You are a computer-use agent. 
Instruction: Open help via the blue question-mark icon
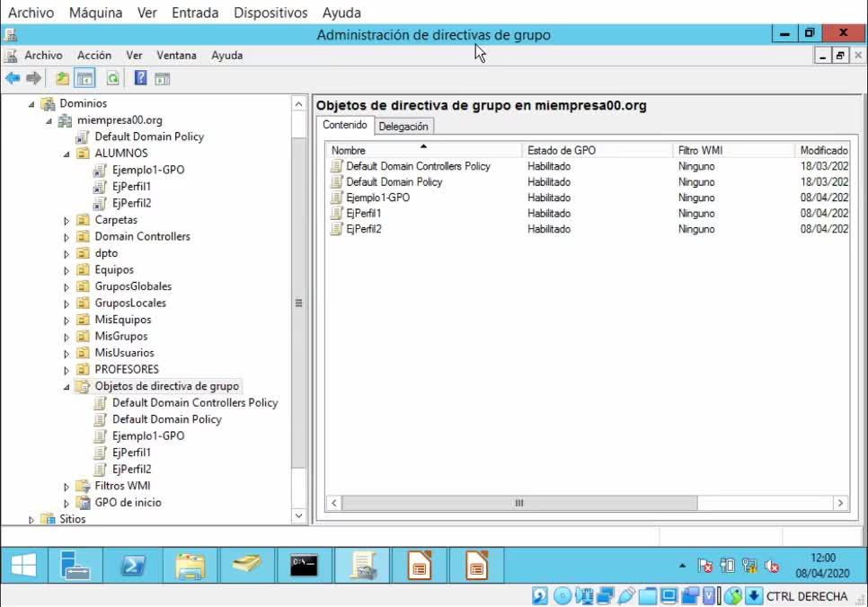pos(140,78)
